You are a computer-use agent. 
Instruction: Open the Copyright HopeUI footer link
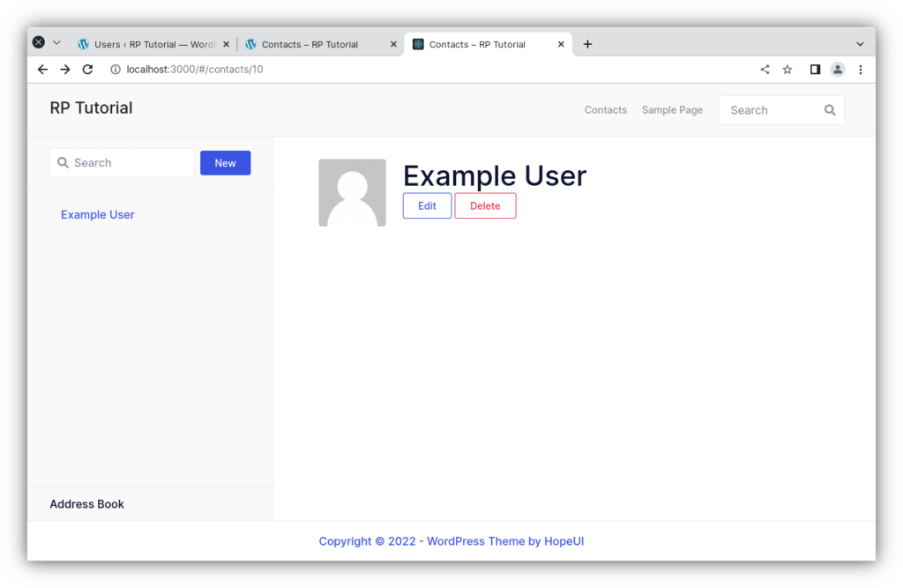click(x=451, y=541)
